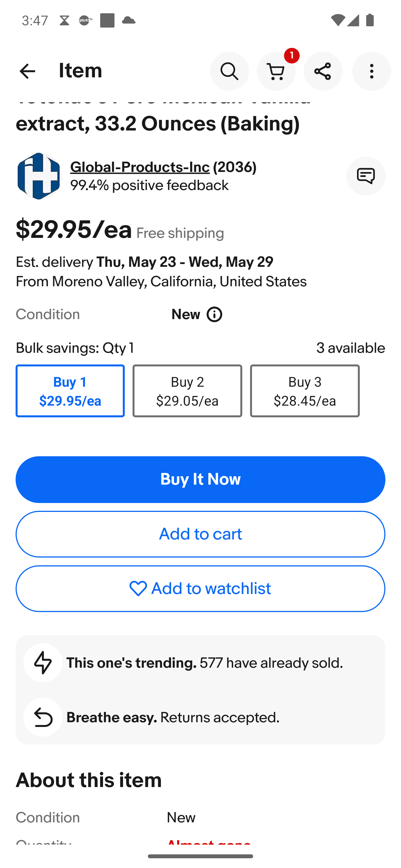Tap the returns accepted arrow icon

43,717
